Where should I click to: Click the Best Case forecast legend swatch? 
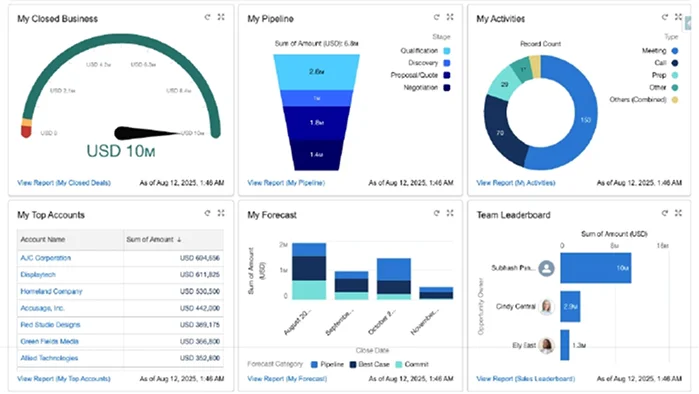pos(353,365)
